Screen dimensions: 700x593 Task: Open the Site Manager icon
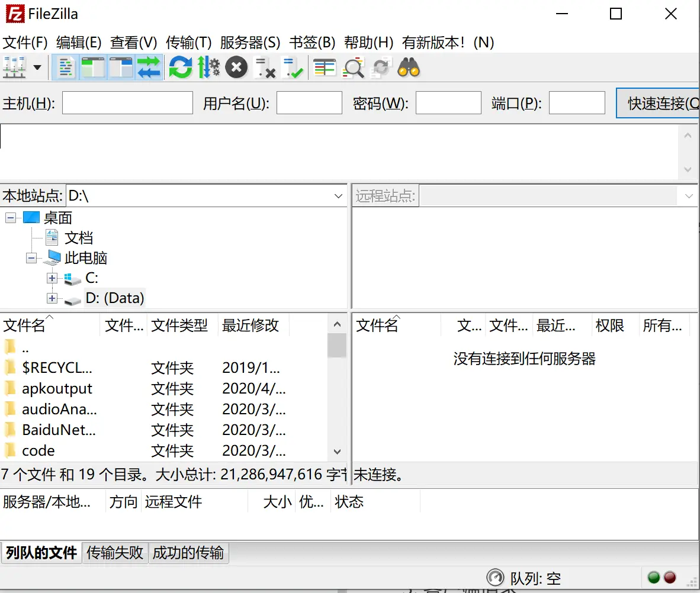pos(14,68)
